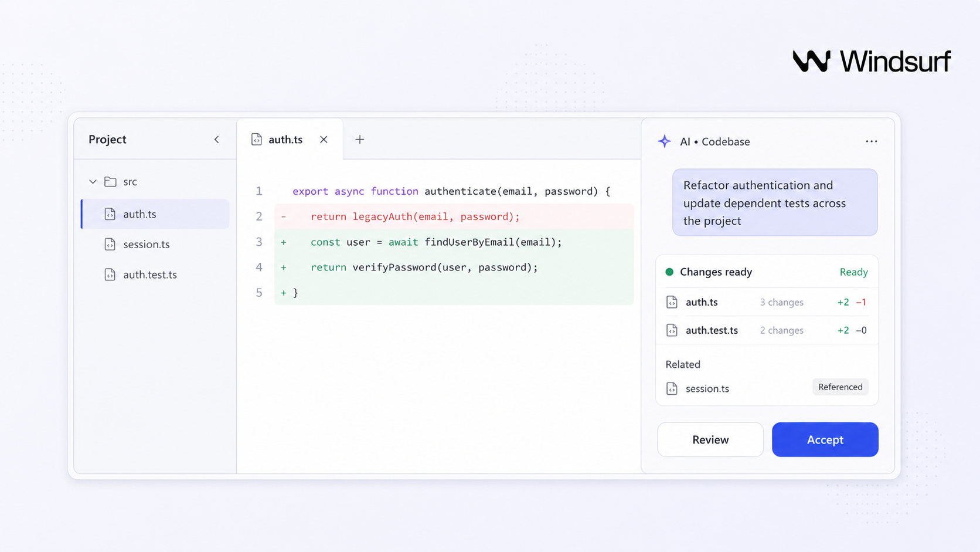
Task: Click the auth.ts tab file icon
Action: 256,140
